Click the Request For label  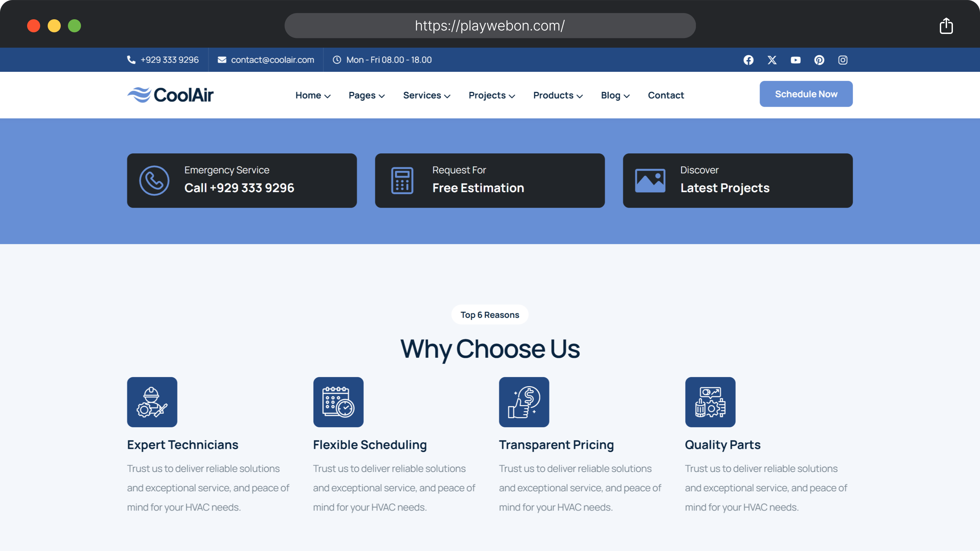[x=459, y=170]
